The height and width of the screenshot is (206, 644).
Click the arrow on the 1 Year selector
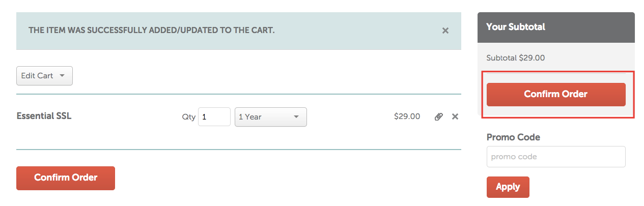click(296, 117)
